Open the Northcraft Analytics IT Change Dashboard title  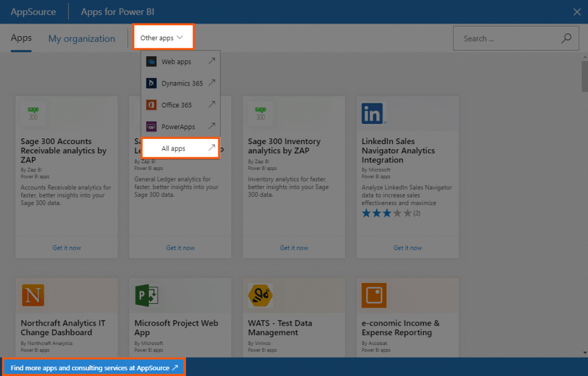63,328
